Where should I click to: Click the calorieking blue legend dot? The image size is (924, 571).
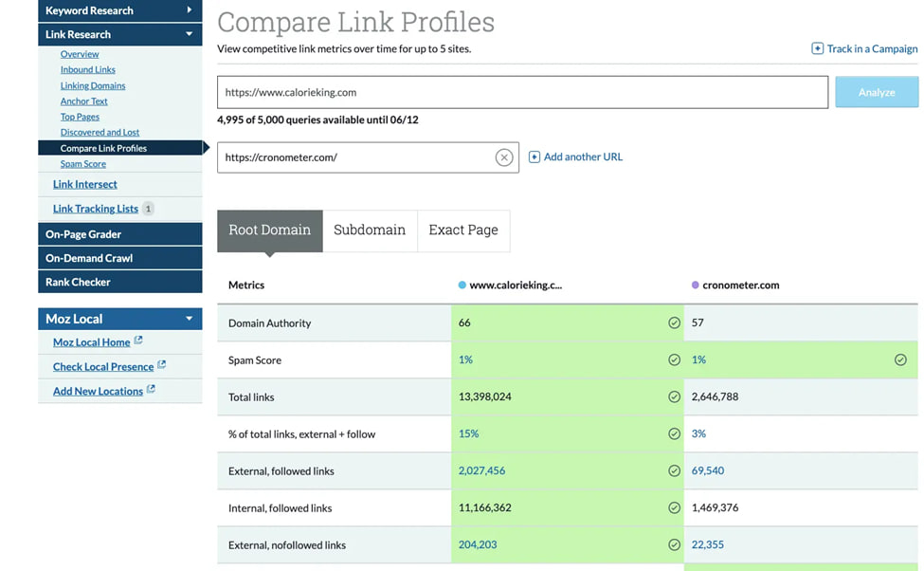click(462, 285)
